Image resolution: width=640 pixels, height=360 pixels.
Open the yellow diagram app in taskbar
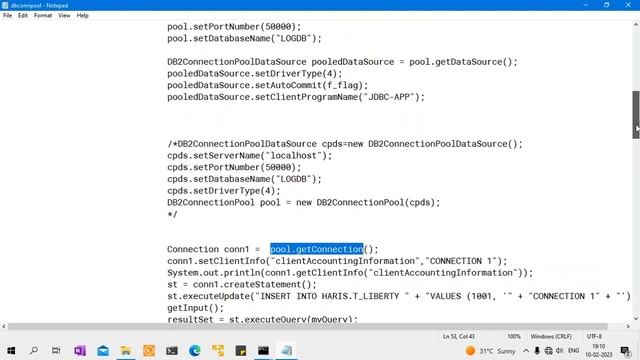(218, 351)
